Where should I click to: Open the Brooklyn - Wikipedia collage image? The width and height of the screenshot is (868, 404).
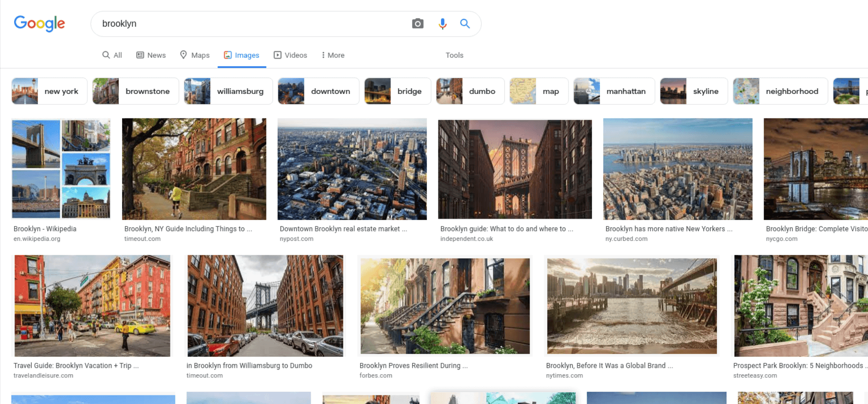[61, 169]
